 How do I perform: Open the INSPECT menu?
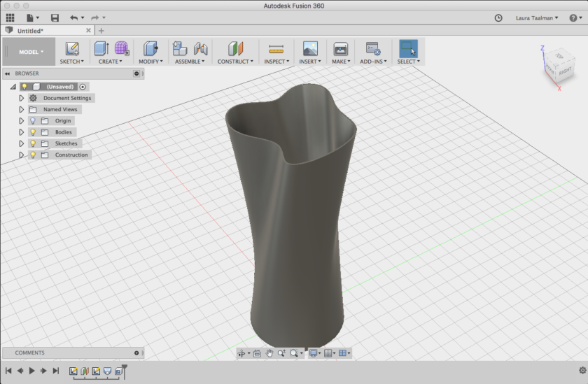click(276, 62)
